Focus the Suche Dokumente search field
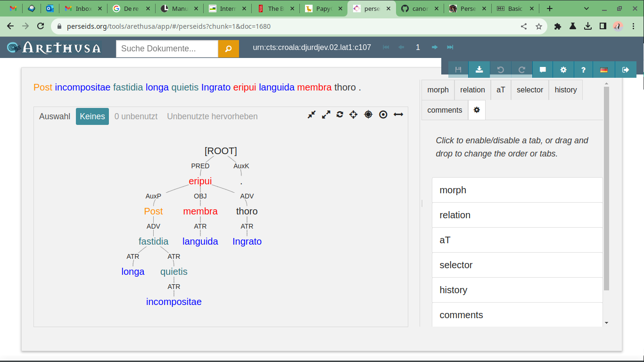This screenshot has height=362, width=644. pyautogui.click(x=167, y=49)
